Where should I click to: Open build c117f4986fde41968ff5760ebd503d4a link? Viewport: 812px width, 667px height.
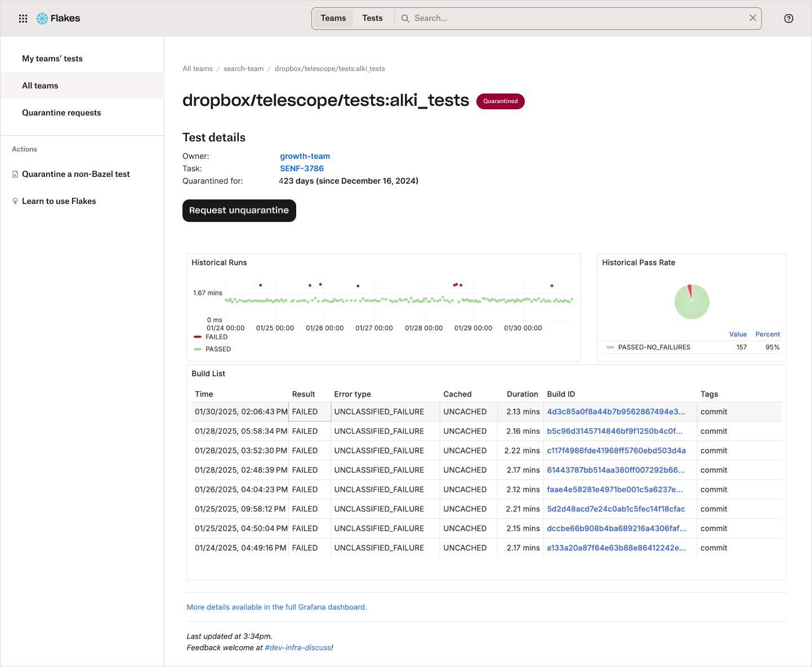616,451
